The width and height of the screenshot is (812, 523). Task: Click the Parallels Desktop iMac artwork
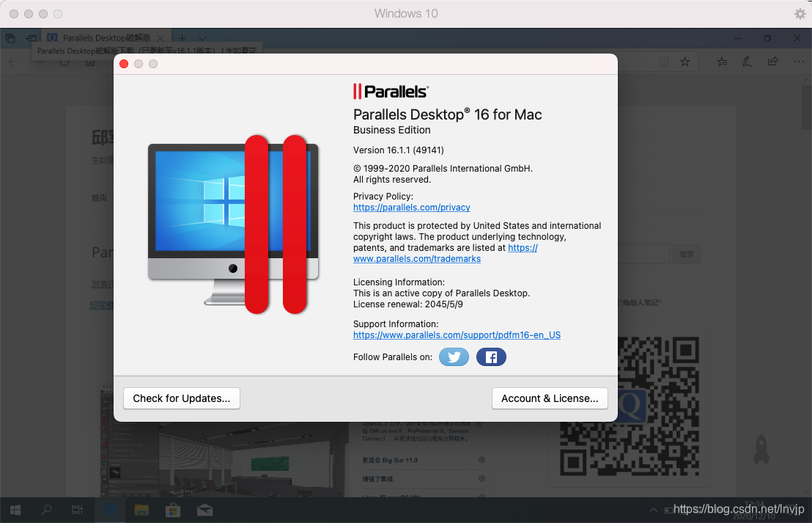[233, 224]
